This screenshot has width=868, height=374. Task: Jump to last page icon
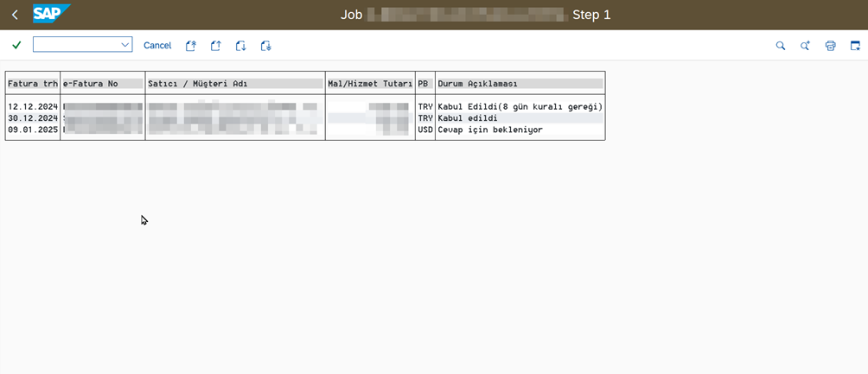(266, 46)
